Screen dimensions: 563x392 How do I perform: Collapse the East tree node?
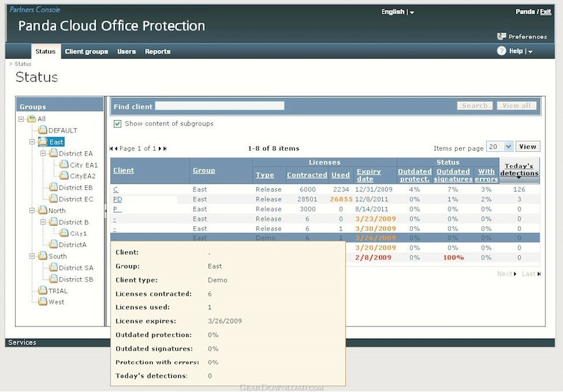(x=32, y=142)
